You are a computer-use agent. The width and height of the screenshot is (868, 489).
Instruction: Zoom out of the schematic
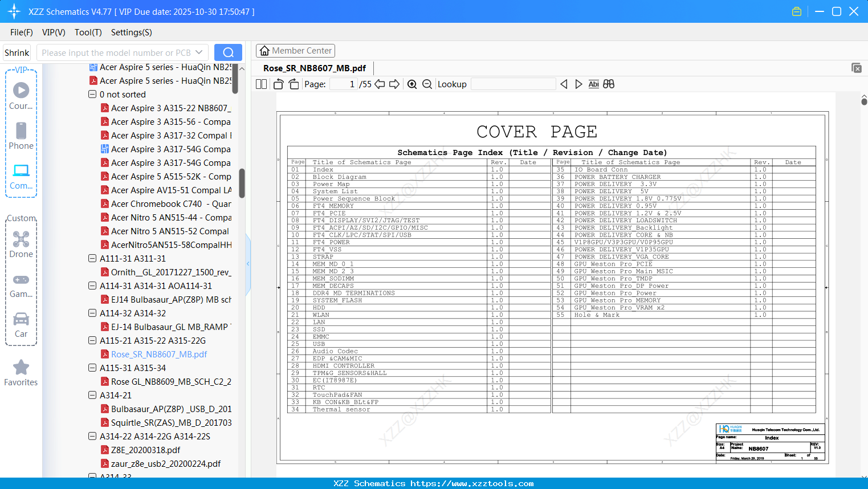point(427,84)
